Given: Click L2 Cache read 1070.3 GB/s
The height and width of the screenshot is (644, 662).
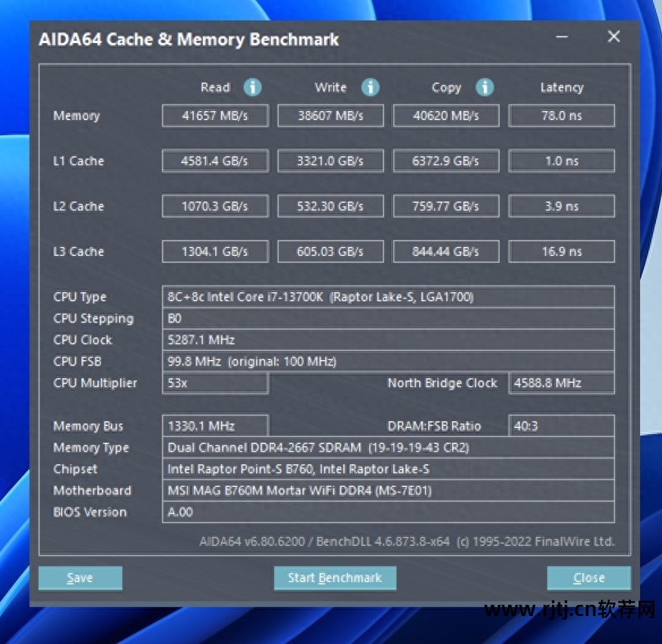Looking at the screenshot, I should 215,206.
